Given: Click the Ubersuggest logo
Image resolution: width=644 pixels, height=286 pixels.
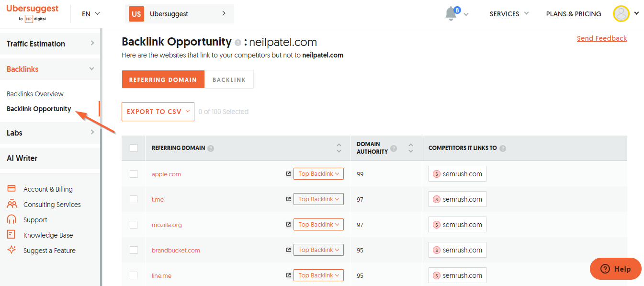Looking at the screenshot, I should [33, 13].
